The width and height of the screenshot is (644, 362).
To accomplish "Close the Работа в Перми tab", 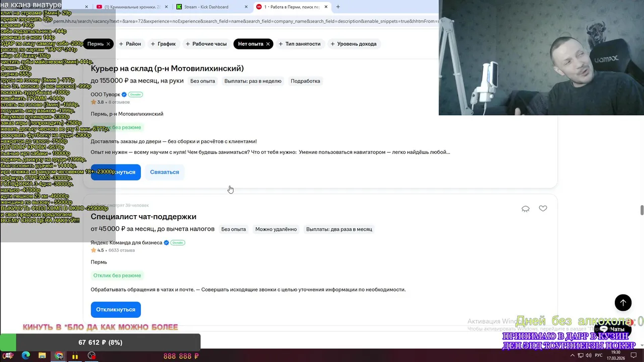I will pos(326,7).
